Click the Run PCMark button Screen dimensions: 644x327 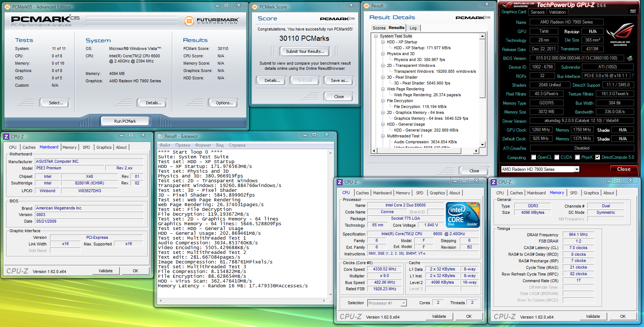click(125, 121)
